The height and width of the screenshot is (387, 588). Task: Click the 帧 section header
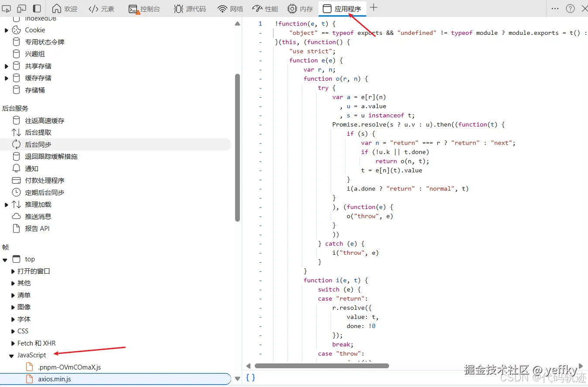pos(5,247)
